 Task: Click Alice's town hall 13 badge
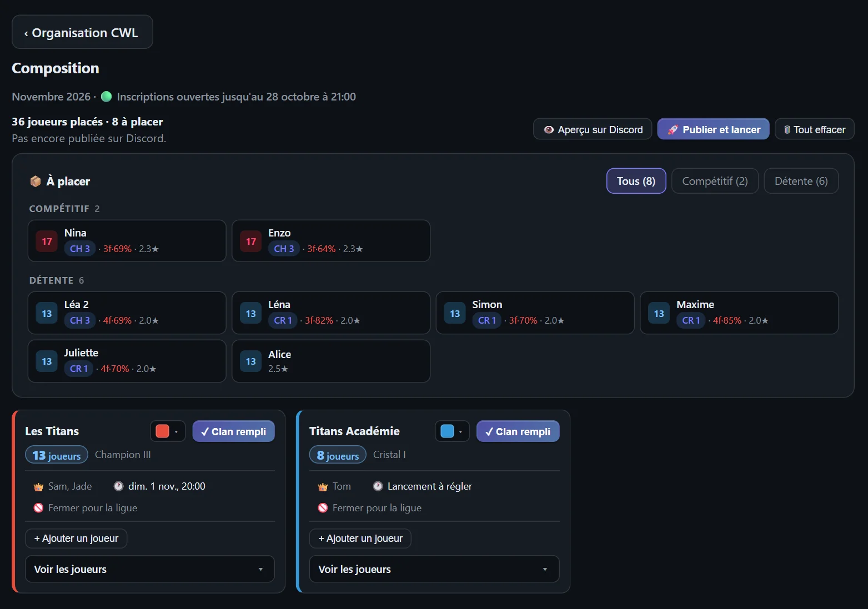[251, 361]
